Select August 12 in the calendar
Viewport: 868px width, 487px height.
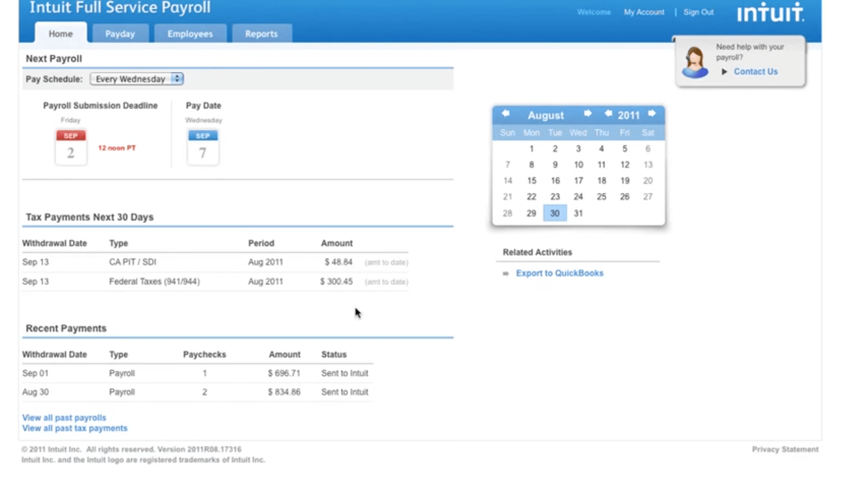click(625, 165)
